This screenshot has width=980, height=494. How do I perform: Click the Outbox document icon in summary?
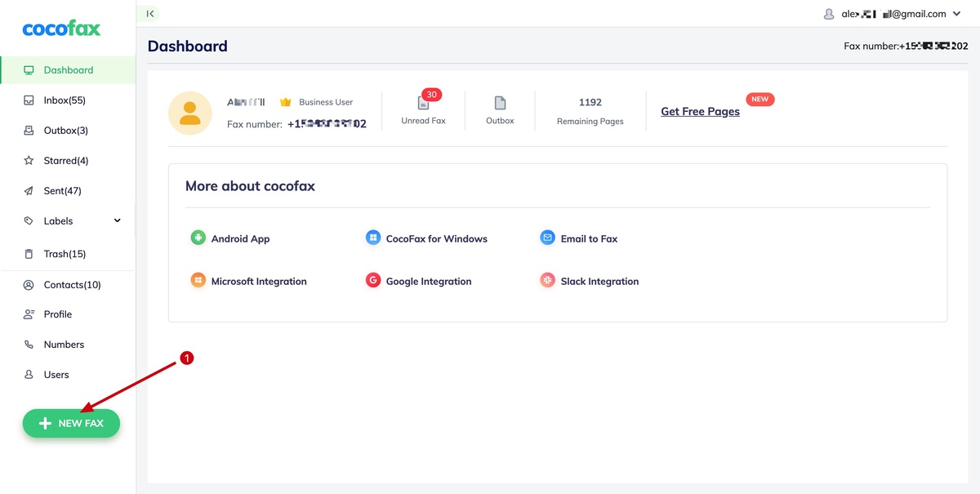tap(500, 103)
